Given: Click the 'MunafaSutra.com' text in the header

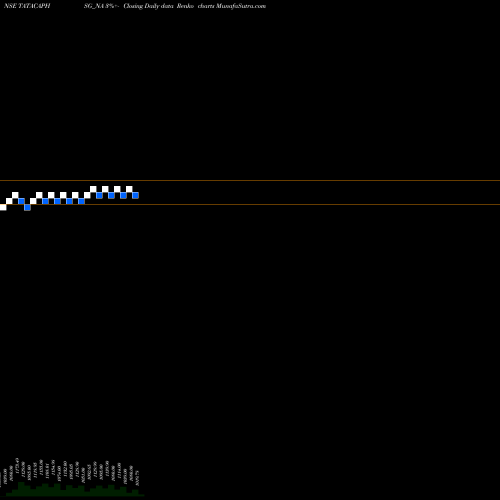Looking at the screenshot, I should [241, 6].
